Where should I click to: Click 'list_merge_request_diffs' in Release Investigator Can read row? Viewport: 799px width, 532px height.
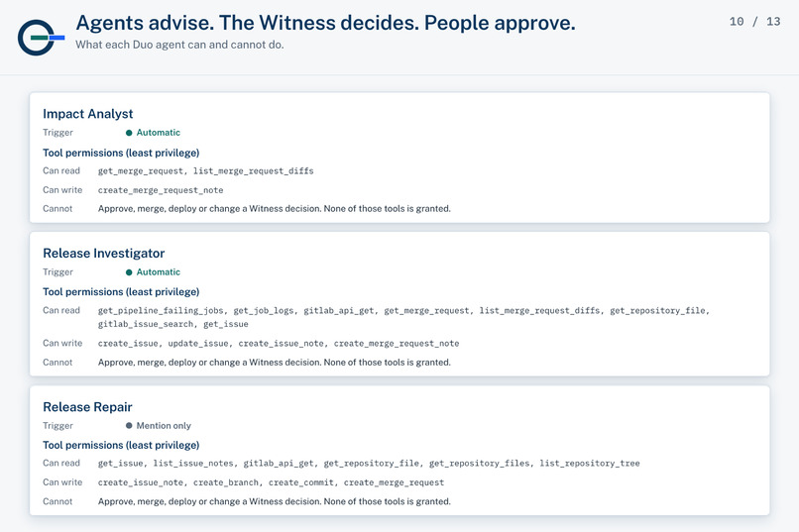539,310
